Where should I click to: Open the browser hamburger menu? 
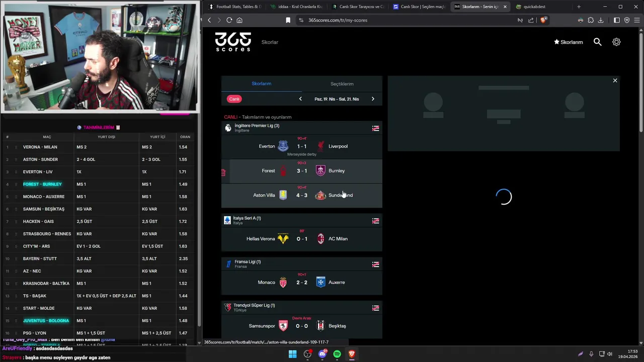(636, 20)
